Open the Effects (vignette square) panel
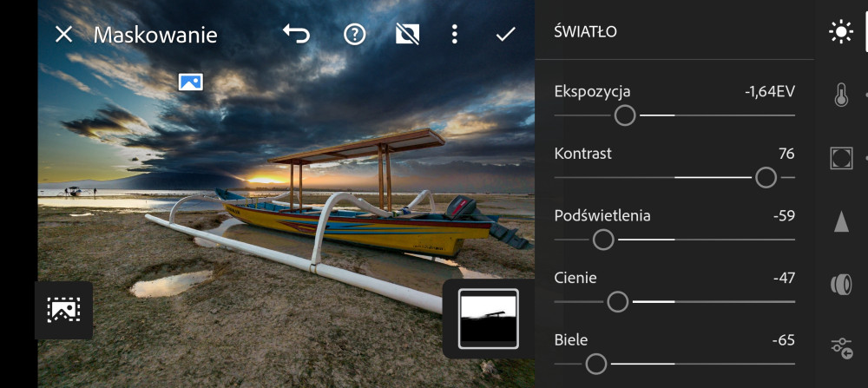Image resolution: width=868 pixels, height=388 pixels. click(x=841, y=158)
